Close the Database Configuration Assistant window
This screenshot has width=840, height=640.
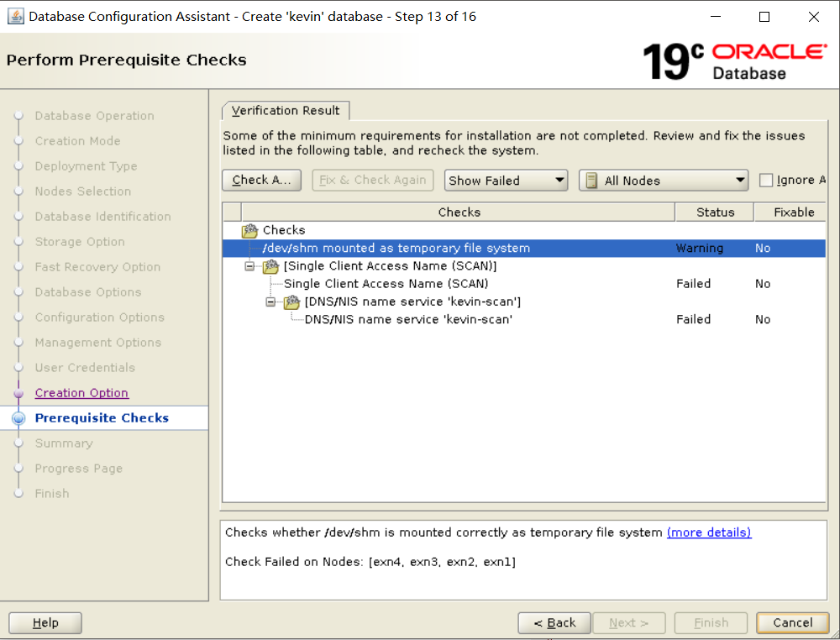[x=814, y=17]
